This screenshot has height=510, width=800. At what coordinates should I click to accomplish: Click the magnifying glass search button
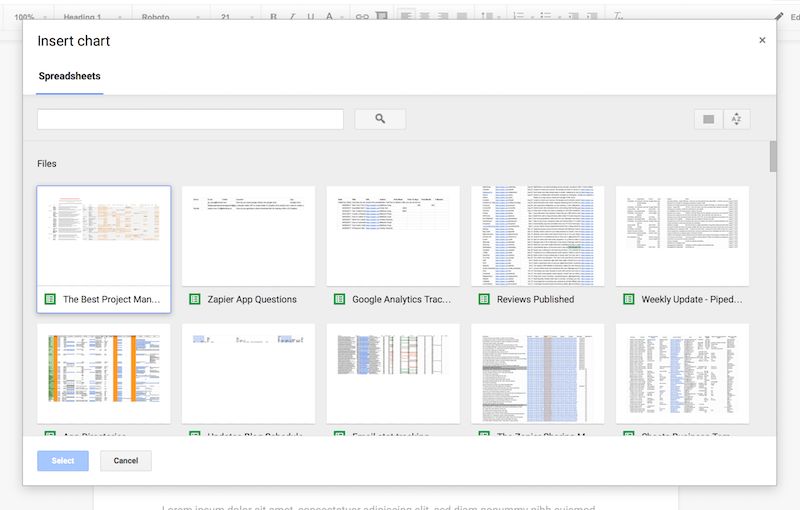(x=380, y=119)
